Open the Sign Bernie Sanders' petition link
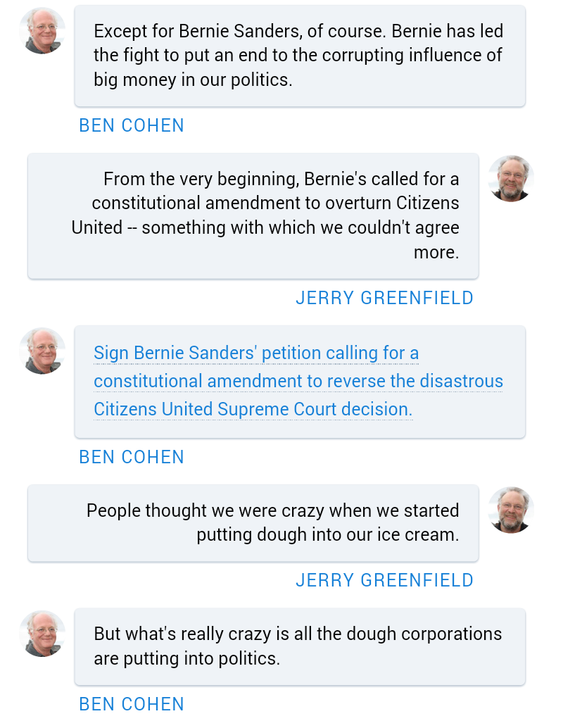Viewport: 563px width, 728px height. point(256,353)
